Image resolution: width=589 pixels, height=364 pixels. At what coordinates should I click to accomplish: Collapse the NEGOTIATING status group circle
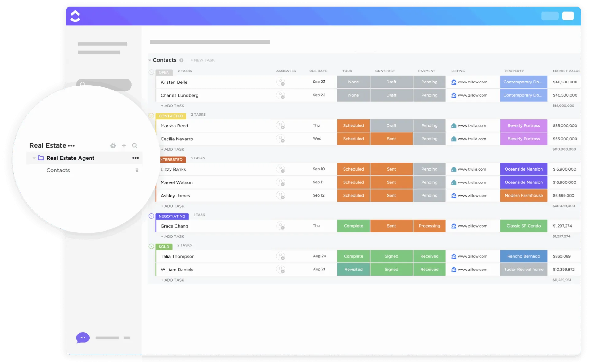[x=151, y=216]
